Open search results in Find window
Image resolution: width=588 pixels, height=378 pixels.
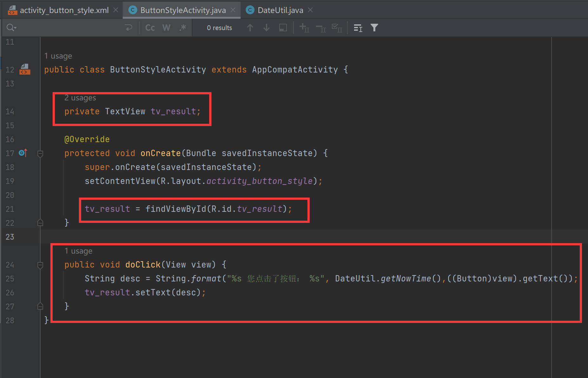pyautogui.click(x=358, y=28)
